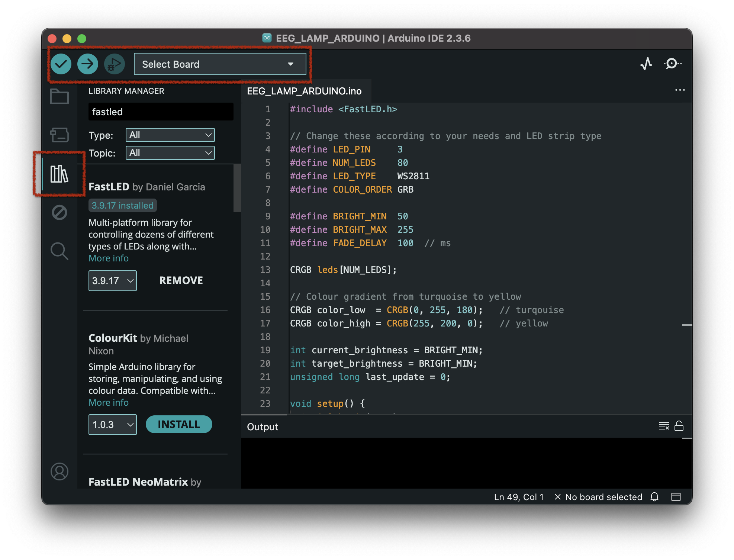Image resolution: width=734 pixels, height=560 pixels.
Task: Click the NUM_LEDS 80 define line
Action: pos(349,163)
